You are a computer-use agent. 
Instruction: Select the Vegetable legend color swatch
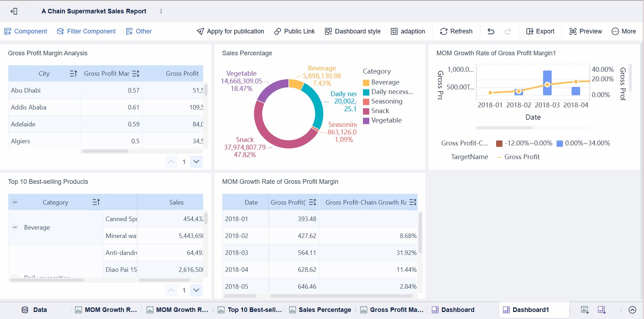tap(367, 120)
